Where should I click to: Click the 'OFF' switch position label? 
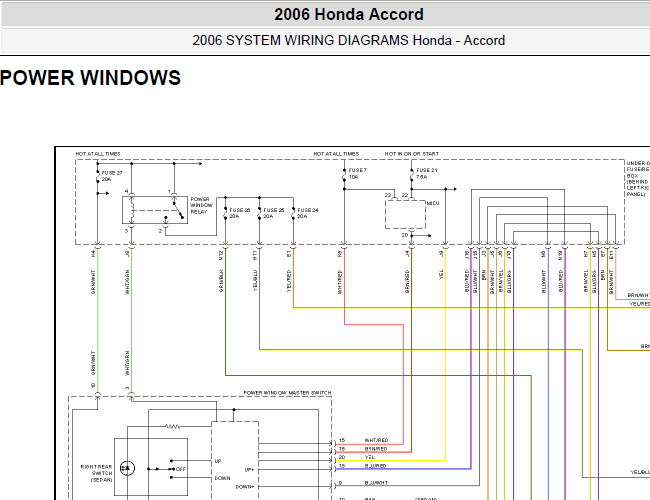pos(181,469)
